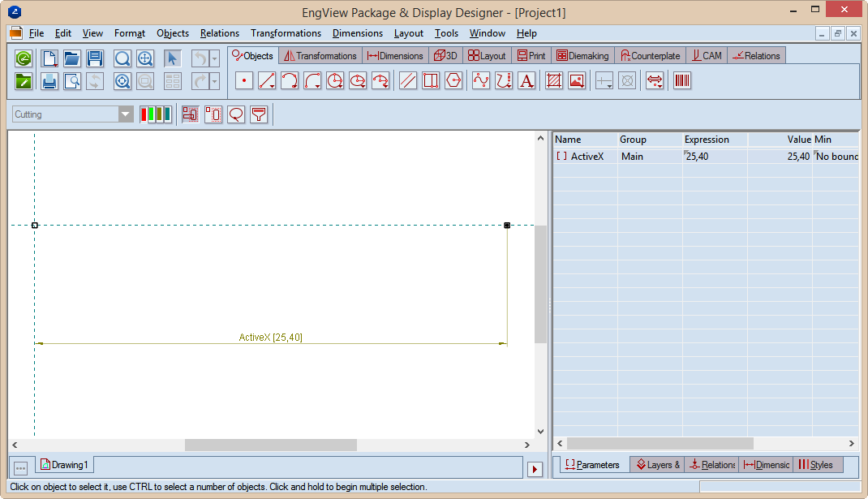Open the Cutting style dropdown

(126, 114)
